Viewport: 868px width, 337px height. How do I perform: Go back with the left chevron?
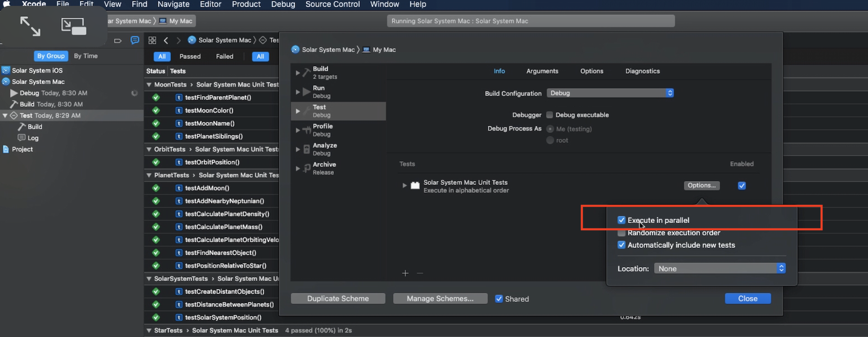[166, 40]
